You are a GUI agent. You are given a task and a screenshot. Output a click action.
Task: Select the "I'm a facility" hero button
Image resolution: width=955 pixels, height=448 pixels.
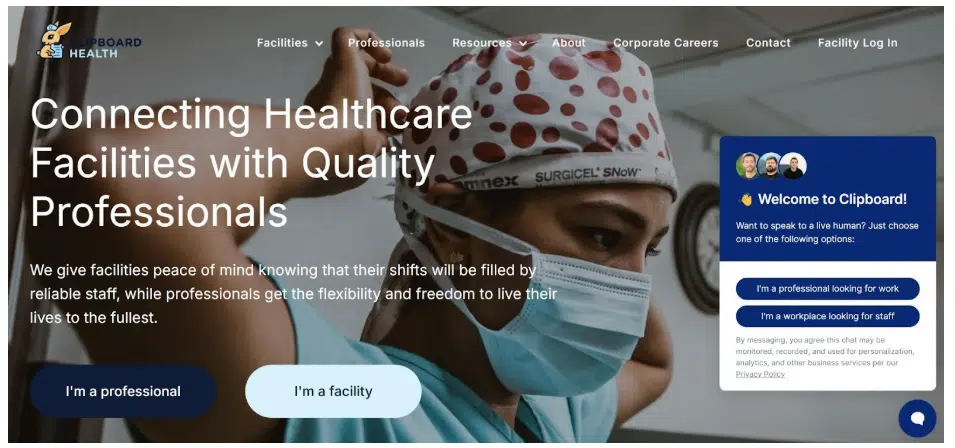tap(333, 391)
